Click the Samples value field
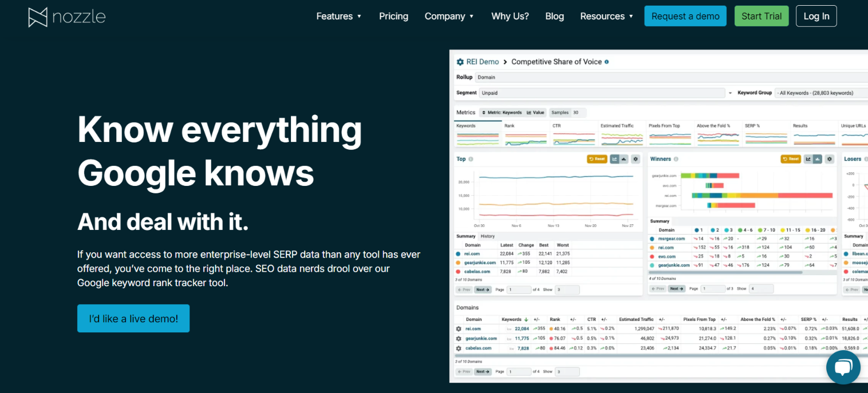The height and width of the screenshot is (393, 868). tap(579, 113)
